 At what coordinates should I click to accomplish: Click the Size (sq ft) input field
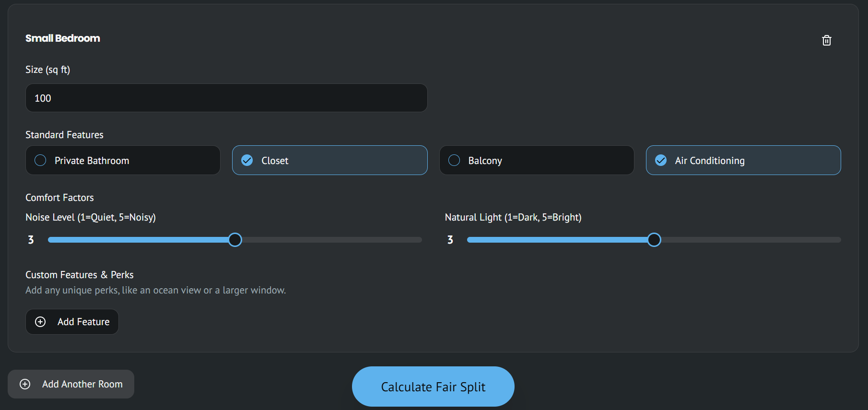coord(226,98)
